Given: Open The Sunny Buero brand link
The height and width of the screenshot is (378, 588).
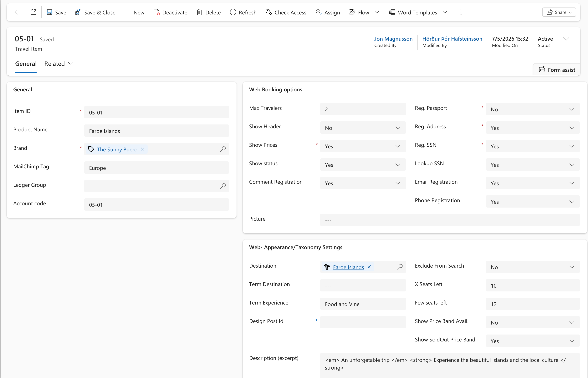Looking at the screenshot, I should tap(117, 149).
